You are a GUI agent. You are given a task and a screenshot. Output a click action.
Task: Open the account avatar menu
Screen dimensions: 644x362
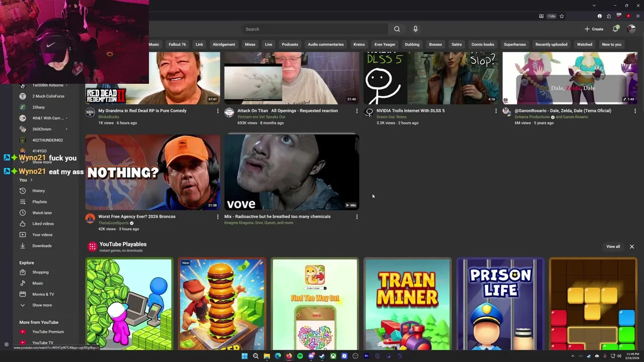[x=631, y=29]
